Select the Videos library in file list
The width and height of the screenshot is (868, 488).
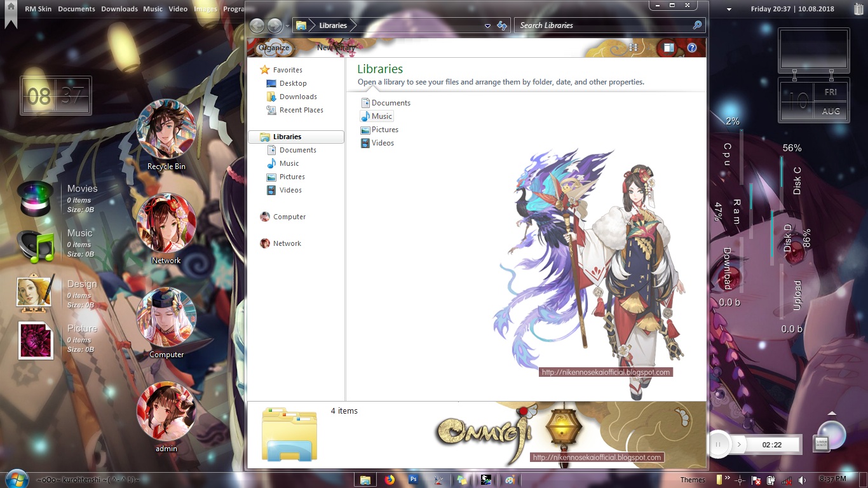click(377, 143)
